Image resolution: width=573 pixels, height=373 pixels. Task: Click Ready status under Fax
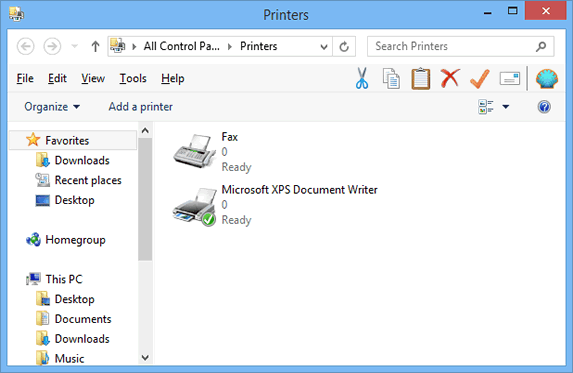(236, 167)
